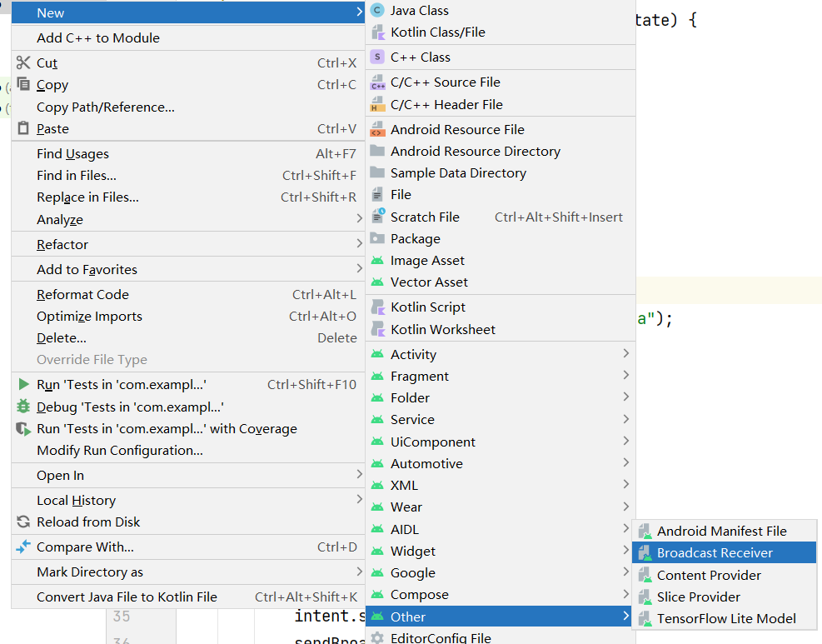Screen dimensions: 822x644
Task: Click the green Run triangle icon
Action: coord(23,384)
